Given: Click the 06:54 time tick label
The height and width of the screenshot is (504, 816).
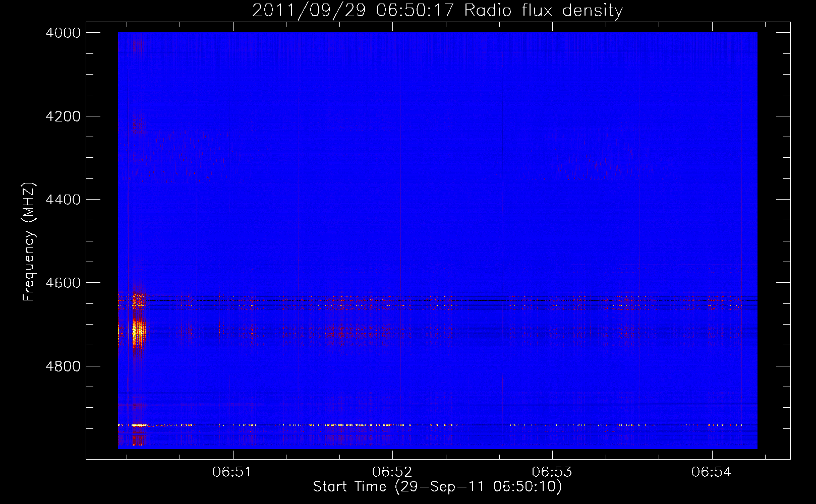Looking at the screenshot, I should coord(712,472).
